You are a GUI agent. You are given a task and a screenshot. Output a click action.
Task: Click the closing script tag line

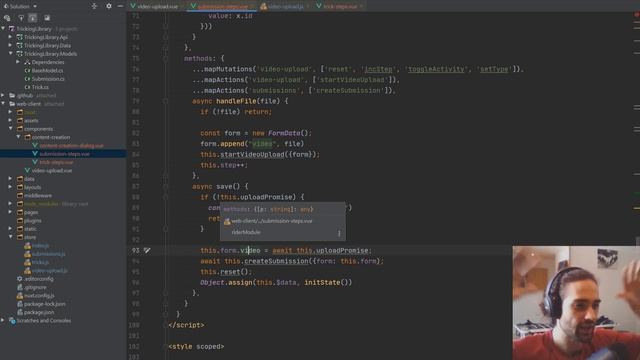tap(187, 325)
